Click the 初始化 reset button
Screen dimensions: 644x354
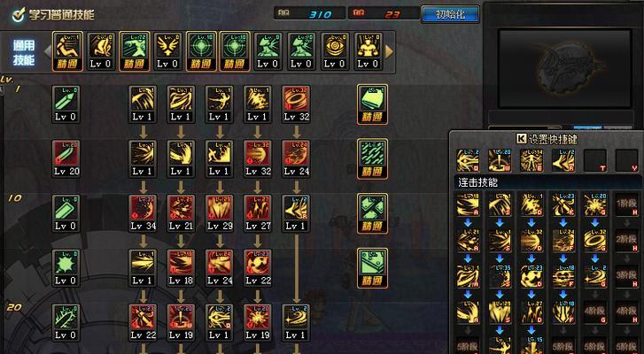[x=450, y=14]
